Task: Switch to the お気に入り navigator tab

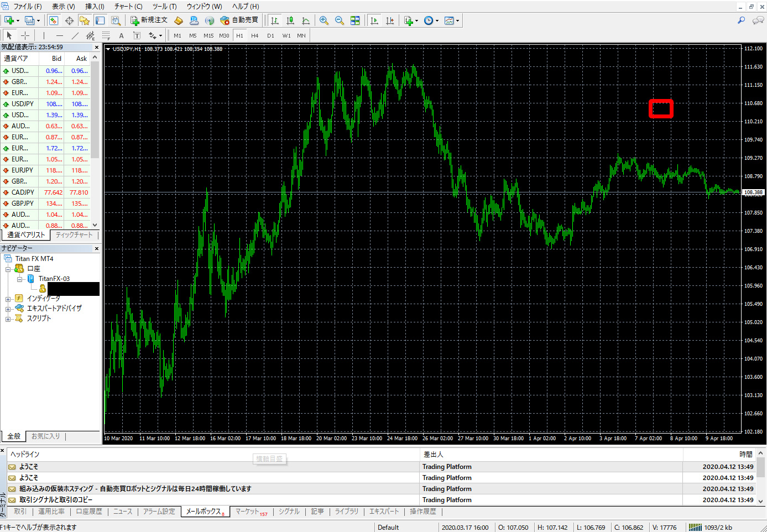Action: pos(45,436)
